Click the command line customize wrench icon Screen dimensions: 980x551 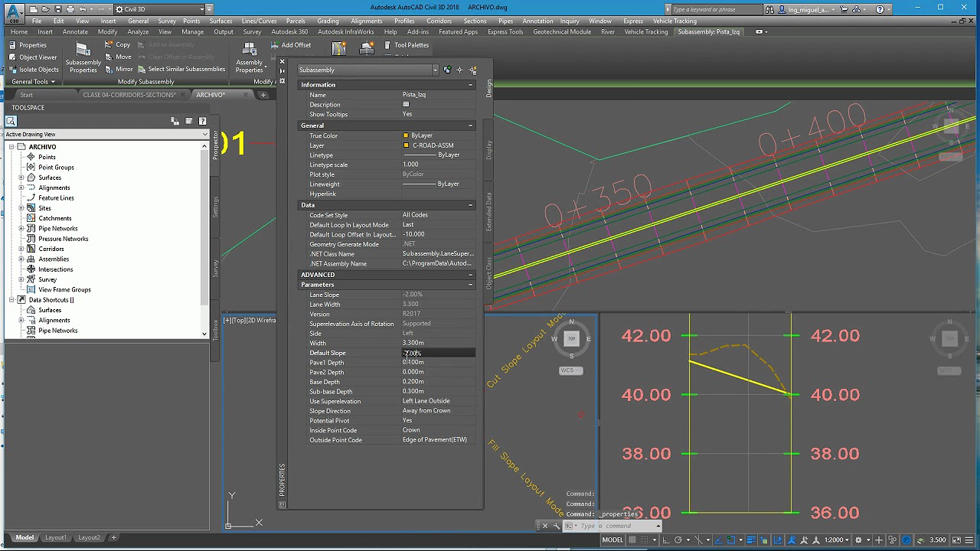pos(557,526)
